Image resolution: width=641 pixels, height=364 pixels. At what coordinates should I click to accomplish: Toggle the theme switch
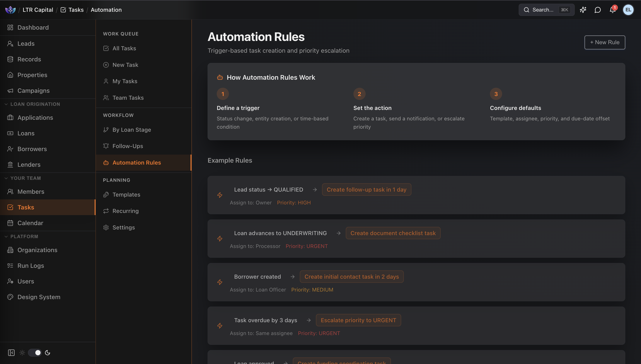tap(35, 352)
